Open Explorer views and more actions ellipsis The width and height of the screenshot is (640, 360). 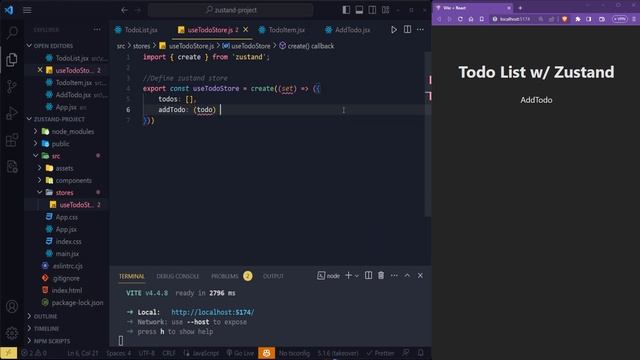97,29
